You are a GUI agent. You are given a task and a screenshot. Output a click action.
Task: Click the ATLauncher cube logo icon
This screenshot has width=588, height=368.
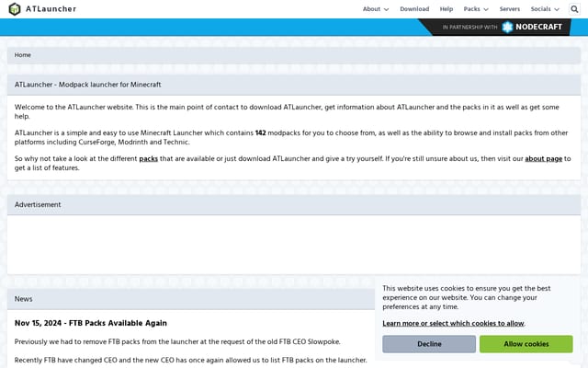point(15,9)
